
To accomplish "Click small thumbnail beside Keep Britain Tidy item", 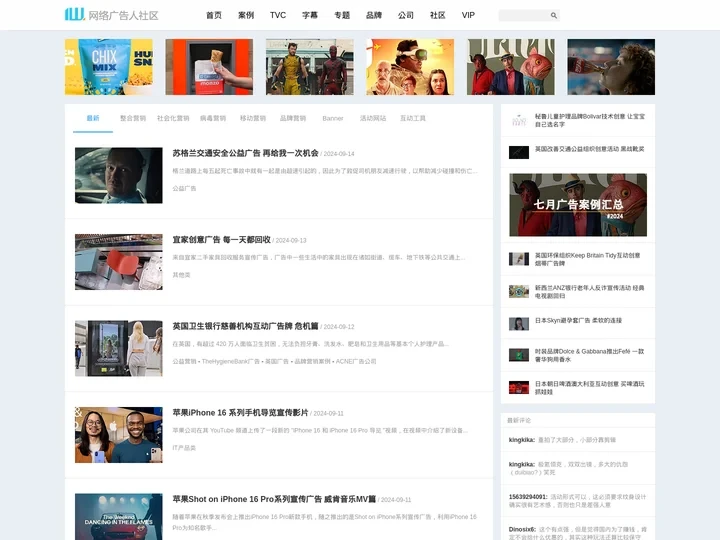I will pos(519,259).
